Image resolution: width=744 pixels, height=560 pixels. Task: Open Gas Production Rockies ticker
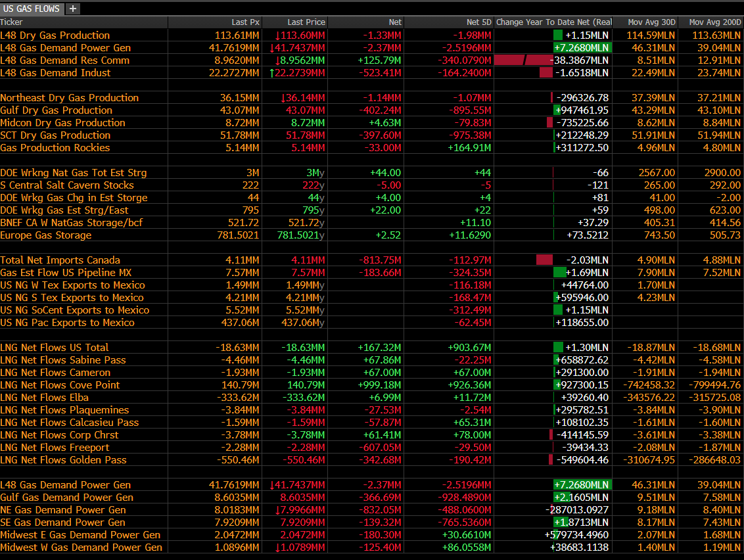pyautogui.click(x=55, y=148)
